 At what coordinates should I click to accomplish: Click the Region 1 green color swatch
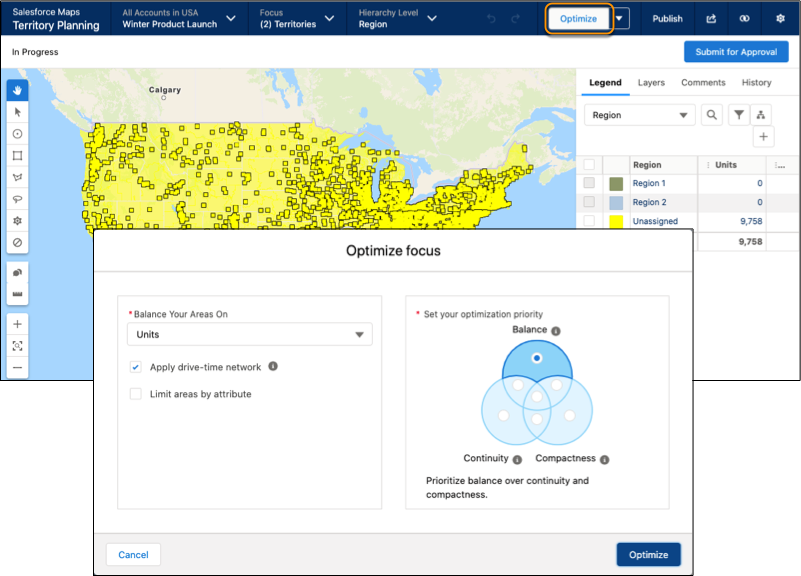tap(616, 184)
